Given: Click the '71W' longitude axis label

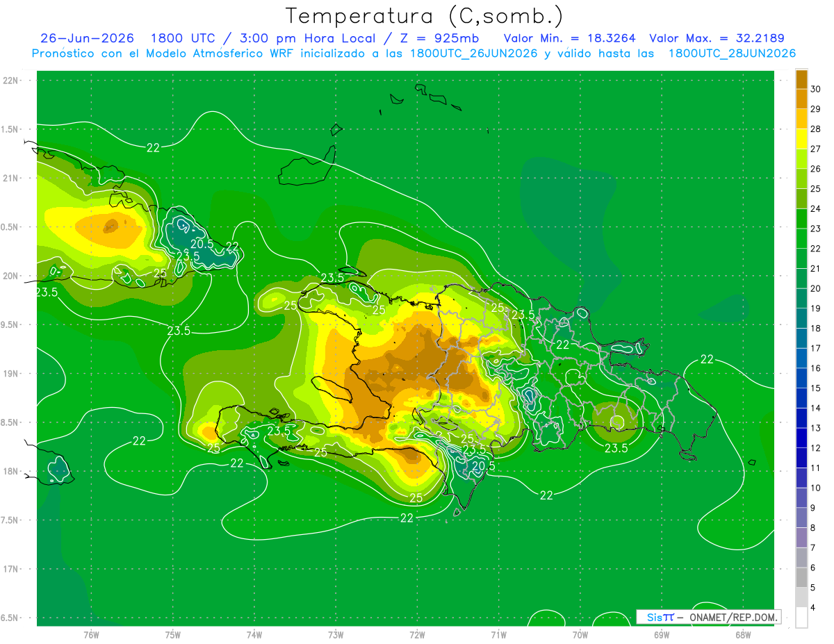Looking at the screenshot, I should click(498, 634).
